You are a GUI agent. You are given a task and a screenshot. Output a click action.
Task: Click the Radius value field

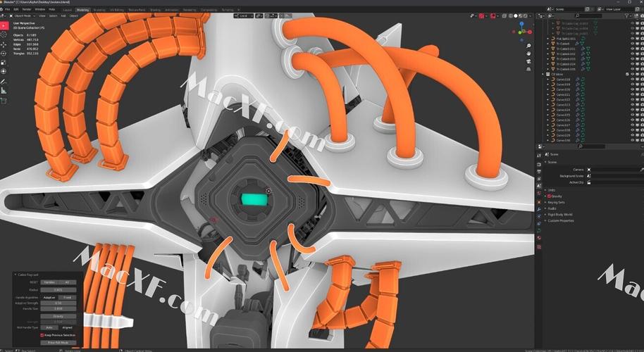[58, 290]
